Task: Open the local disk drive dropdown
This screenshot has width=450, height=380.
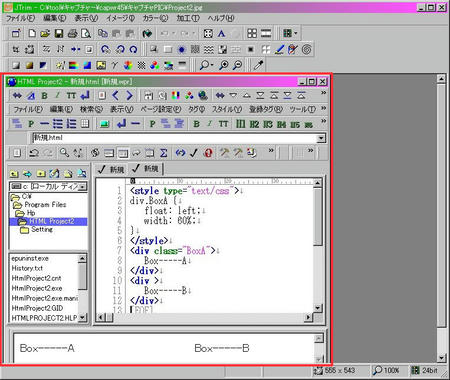Action: coord(83,187)
